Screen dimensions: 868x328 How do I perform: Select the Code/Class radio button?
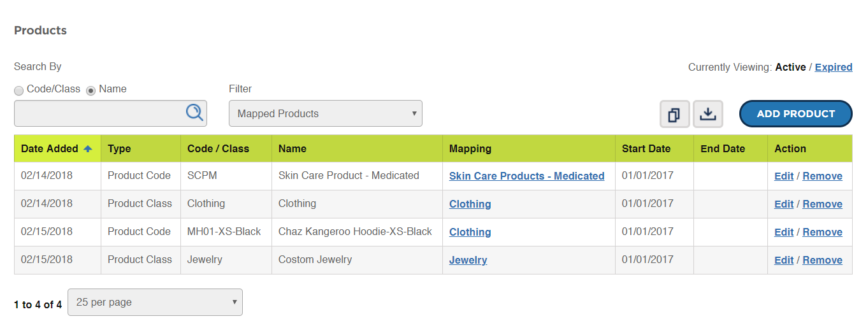(19, 90)
